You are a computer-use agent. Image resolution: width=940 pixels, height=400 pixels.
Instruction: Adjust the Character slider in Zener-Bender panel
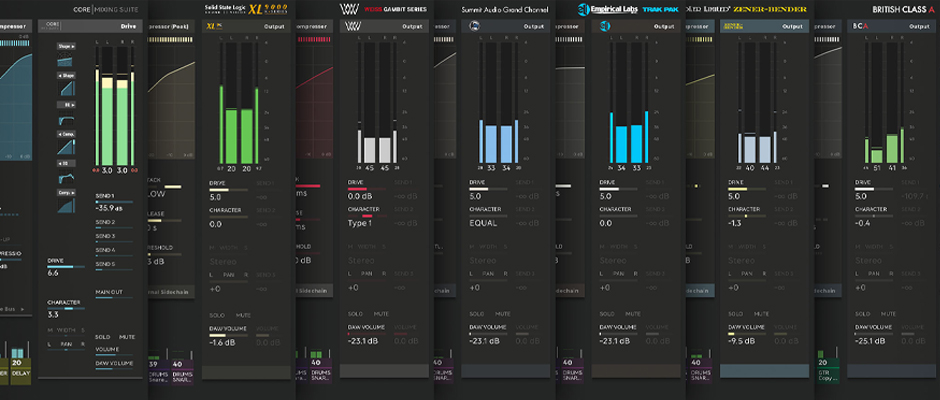(747, 216)
